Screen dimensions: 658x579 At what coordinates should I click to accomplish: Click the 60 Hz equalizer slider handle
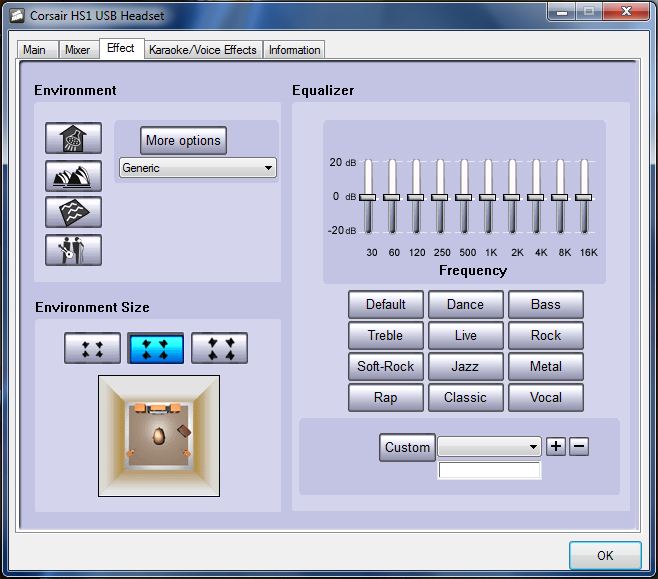392,197
